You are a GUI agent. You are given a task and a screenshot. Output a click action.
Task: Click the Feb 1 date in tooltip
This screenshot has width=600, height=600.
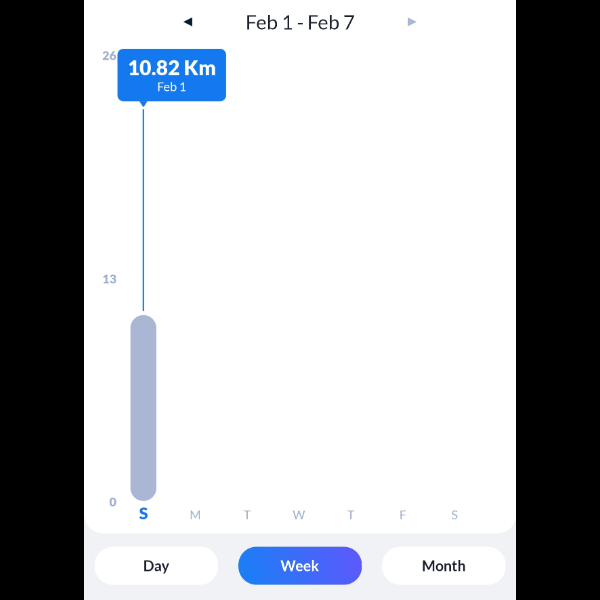172,88
